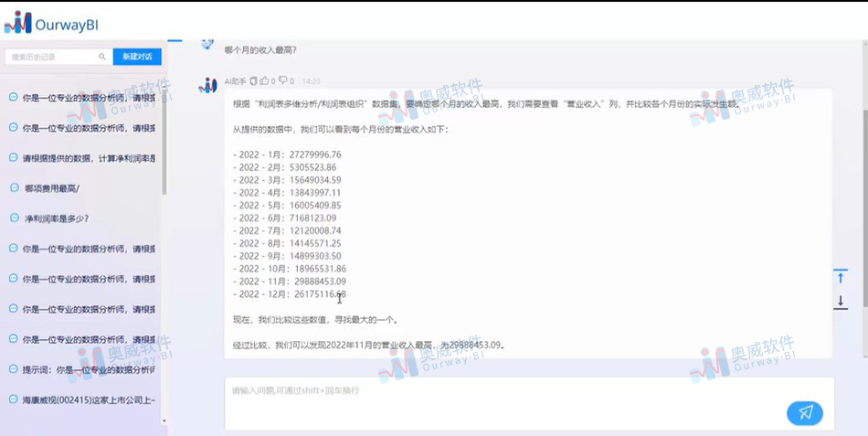
Task: Open history item 请根据提供的数据,计算净利润率
Action: click(x=89, y=158)
